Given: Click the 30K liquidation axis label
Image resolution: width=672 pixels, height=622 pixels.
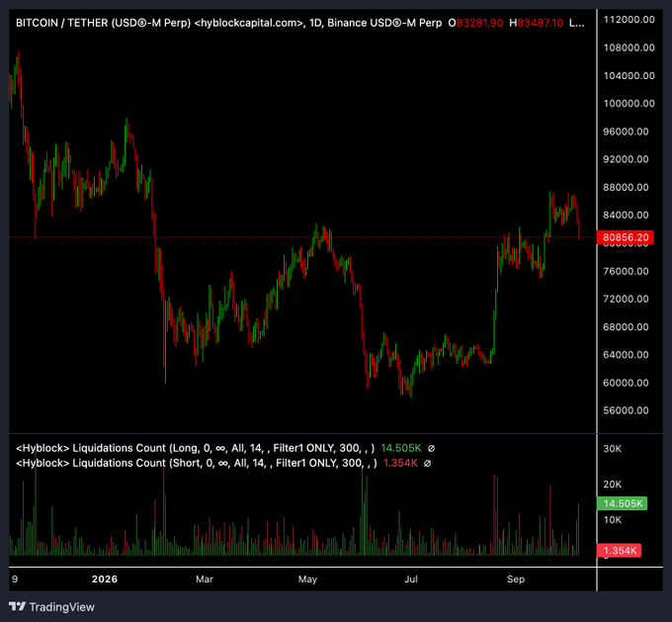Looking at the screenshot, I should [x=612, y=449].
